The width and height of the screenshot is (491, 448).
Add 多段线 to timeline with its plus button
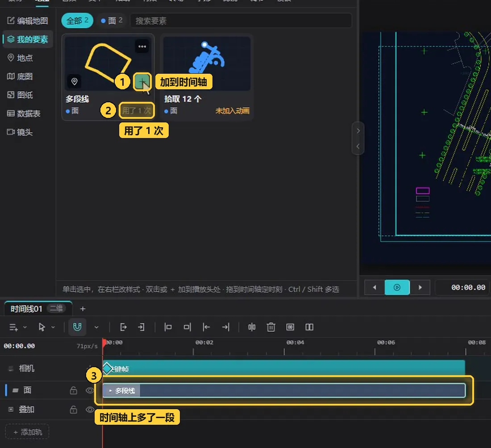coord(142,82)
